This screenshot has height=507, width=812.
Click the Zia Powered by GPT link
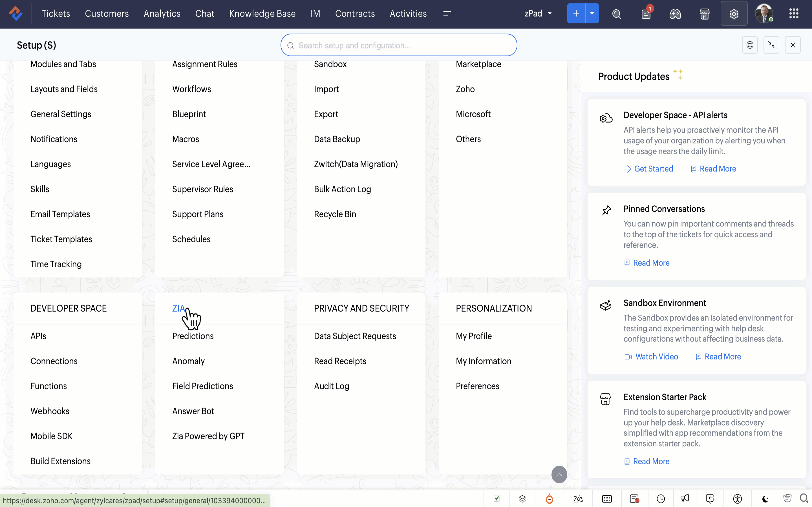(208, 436)
